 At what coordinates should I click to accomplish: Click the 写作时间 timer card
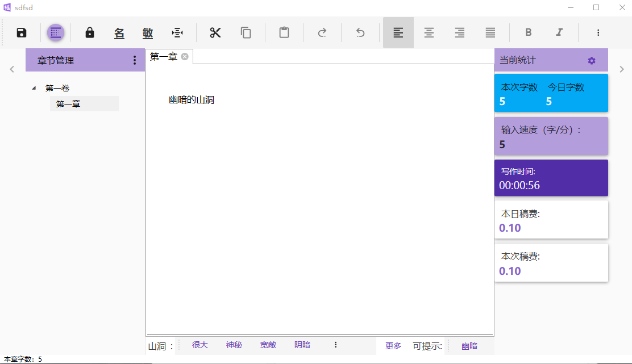(x=551, y=178)
